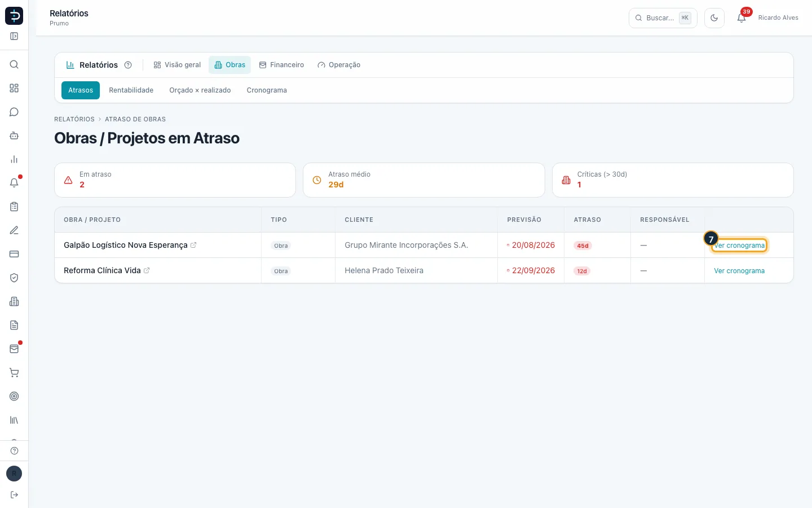
Task: Open the robot assistant icon in sidebar
Action: point(14,135)
